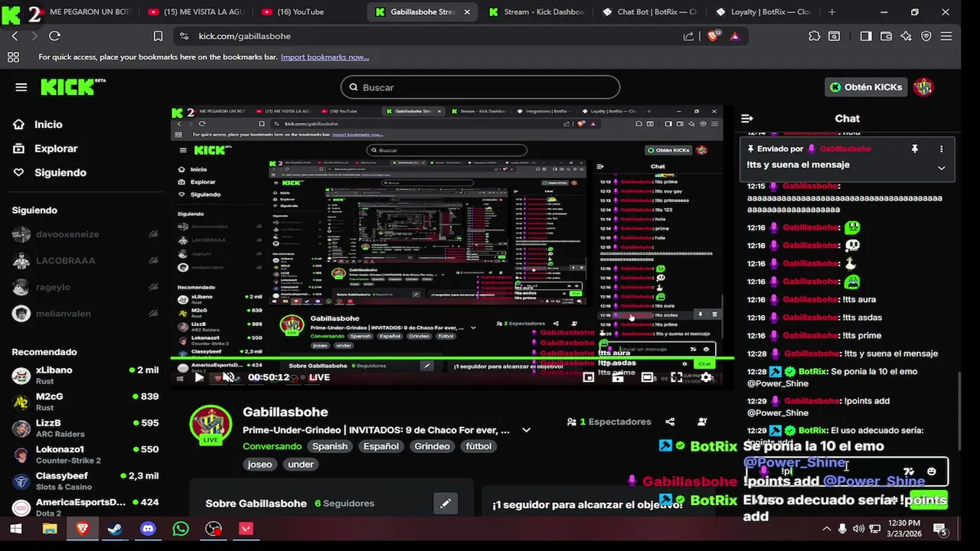Click the follow-user icon beside share

[x=703, y=422]
